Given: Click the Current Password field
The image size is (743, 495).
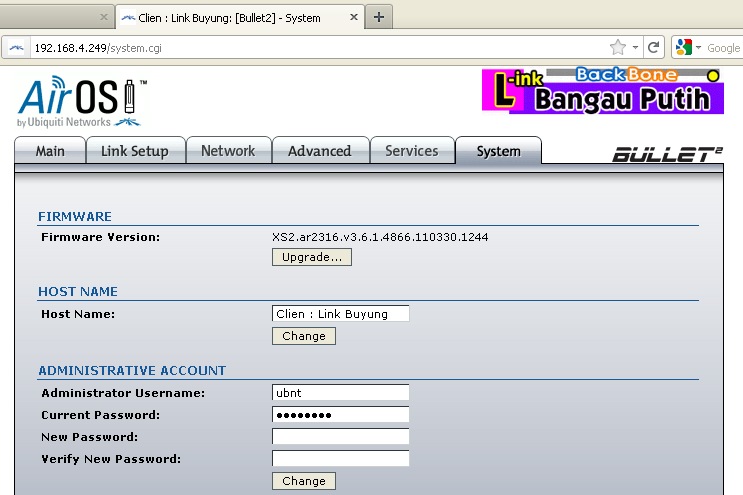Looking at the screenshot, I should (x=341, y=414).
